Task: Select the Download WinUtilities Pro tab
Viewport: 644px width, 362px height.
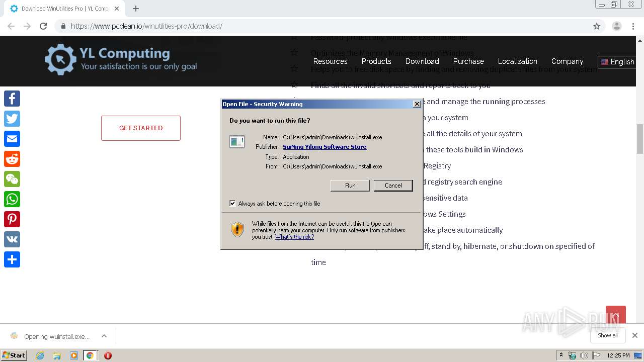Action: pyautogui.click(x=64, y=9)
